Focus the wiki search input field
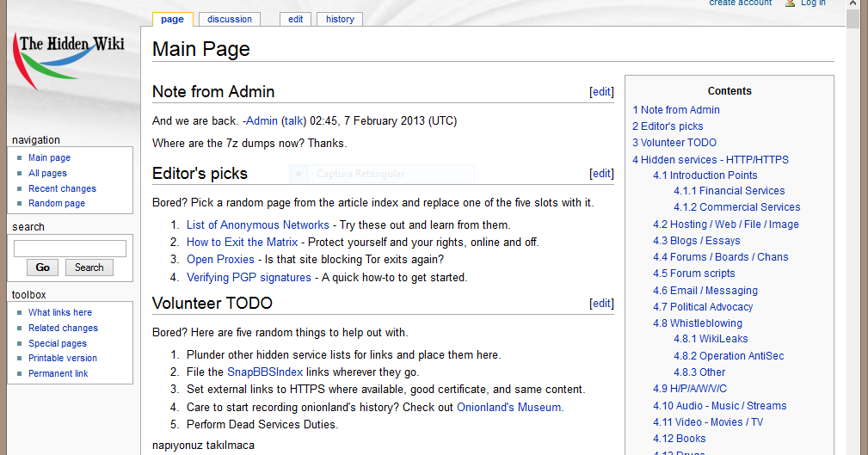868x455 pixels. click(70, 249)
